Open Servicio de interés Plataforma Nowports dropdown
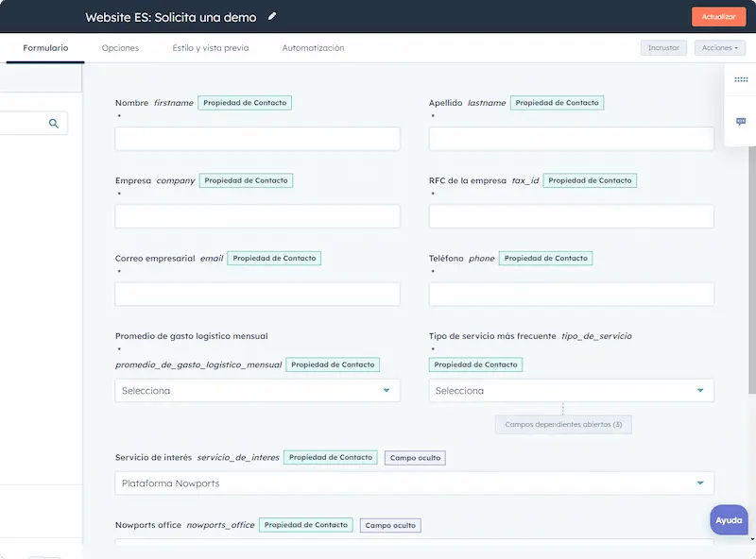Screen dimensions: 756x559 click(414, 483)
